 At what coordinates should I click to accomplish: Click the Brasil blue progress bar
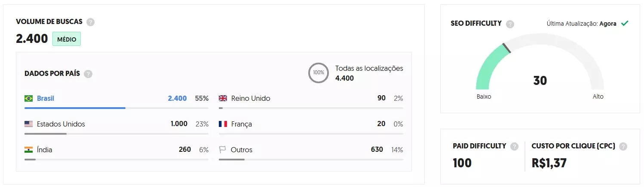coord(75,108)
